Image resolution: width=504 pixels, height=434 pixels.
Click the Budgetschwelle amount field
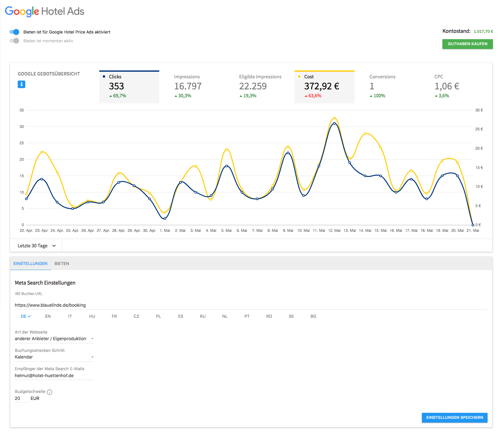tap(22, 398)
